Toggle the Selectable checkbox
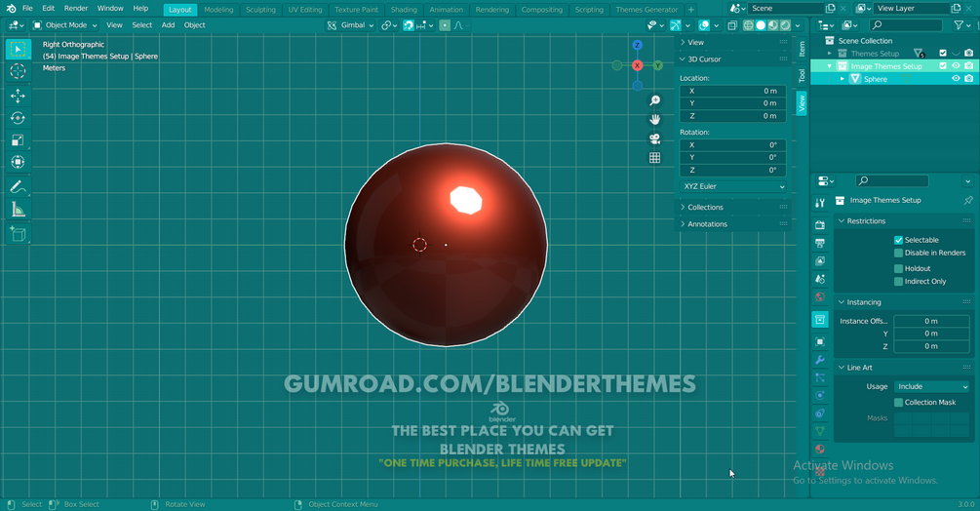Screen dimensions: 980x511 pos(899,240)
